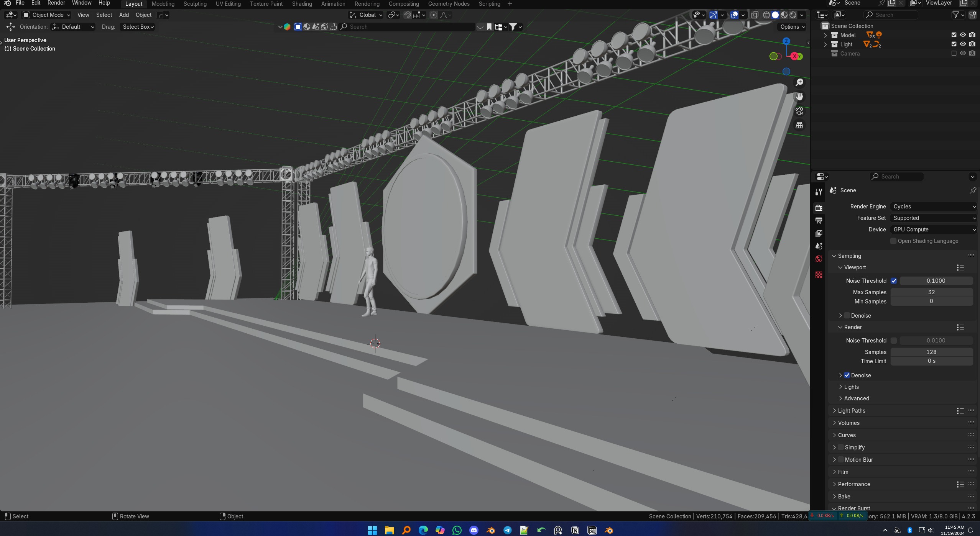
Task: Expand the Light collection in outliner
Action: pos(825,44)
